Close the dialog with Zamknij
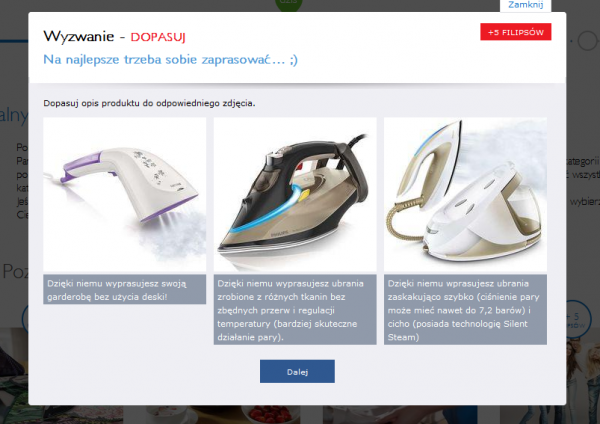Screen dimensions: 600x424 (x=525, y=5)
